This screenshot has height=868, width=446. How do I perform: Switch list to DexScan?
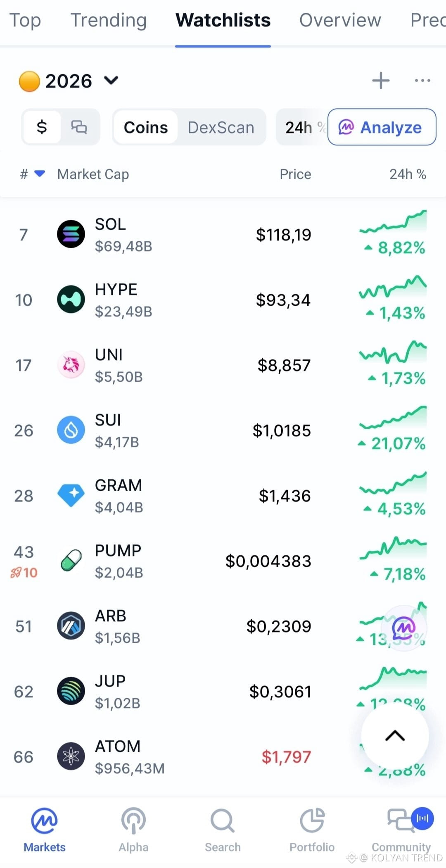[x=221, y=127]
